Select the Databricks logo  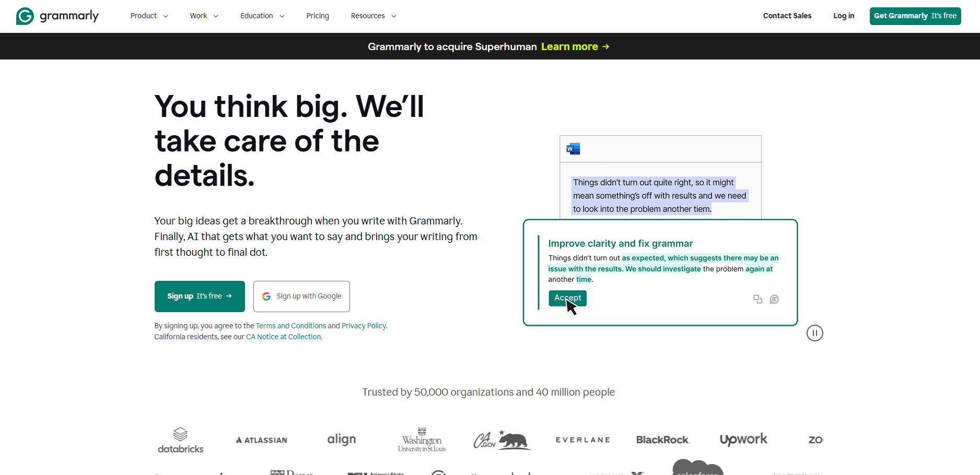[180, 440]
